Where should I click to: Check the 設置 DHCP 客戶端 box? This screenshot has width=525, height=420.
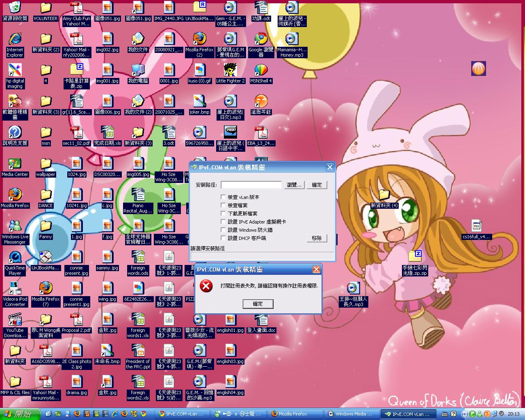pos(223,238)
